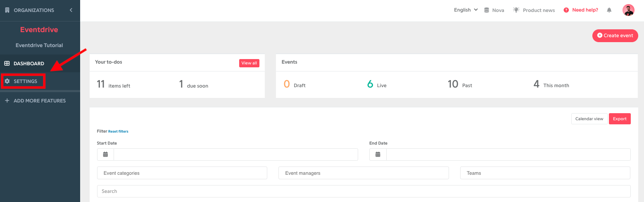
Task: Click the Reset filters link
Action: [x=118, y=131]
